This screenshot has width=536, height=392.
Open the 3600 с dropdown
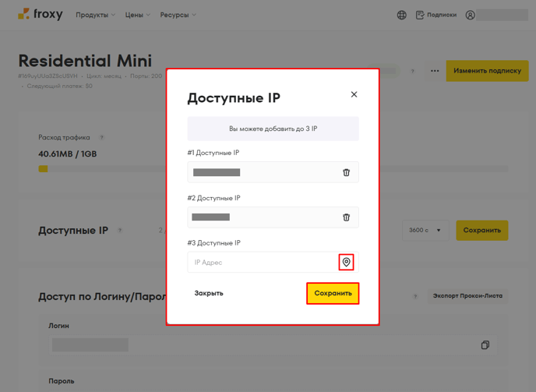point(425,230)
